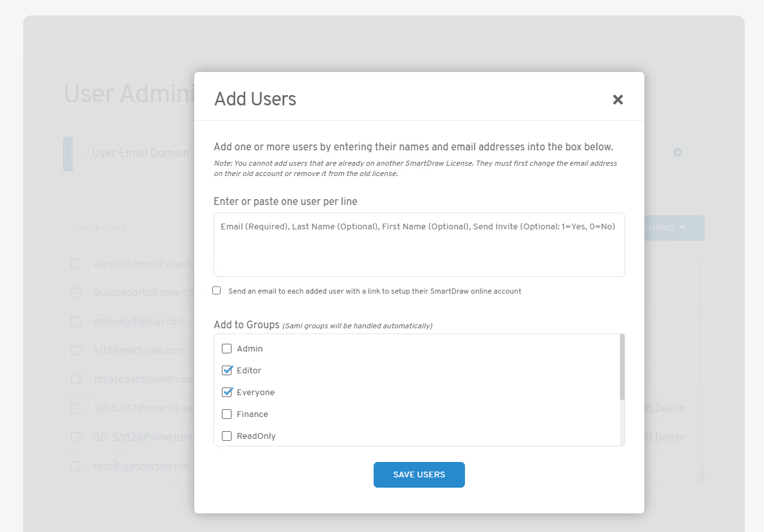Uncheck the Editor group checkbox
Screen dimensions: 764x532
(x=226, y=371)
